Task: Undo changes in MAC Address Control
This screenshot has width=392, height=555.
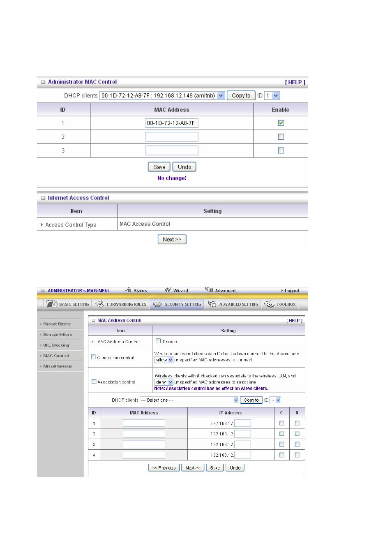Action: 235,468
